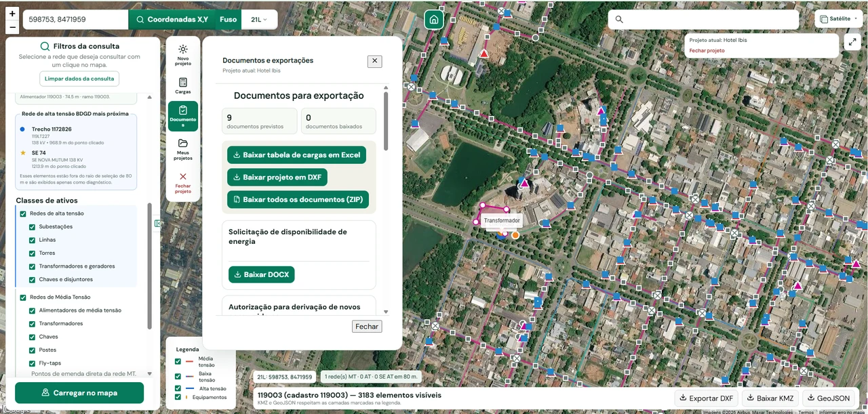Image resolution: width=868 pixels, height=414 pixels.
Task: Toggle Média tensão legend checkbox
Action: pyautogui.click(x=178, y=361)
